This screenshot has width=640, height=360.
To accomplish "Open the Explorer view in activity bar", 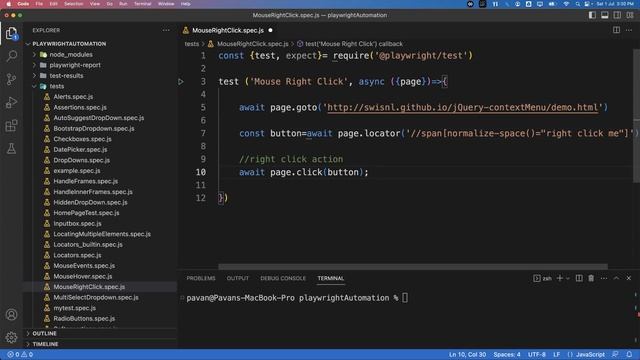I will click(11, 33).
